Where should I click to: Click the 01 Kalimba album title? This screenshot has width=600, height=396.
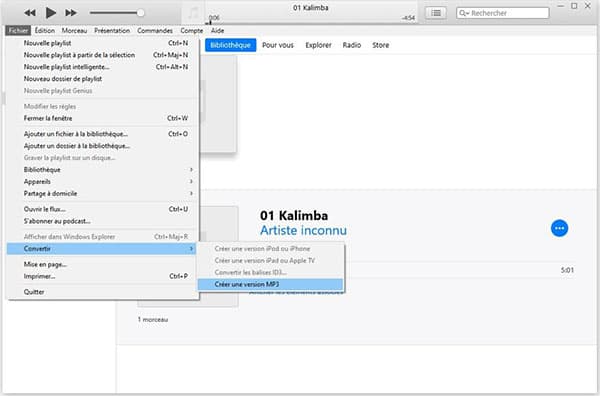coord(294,216)
